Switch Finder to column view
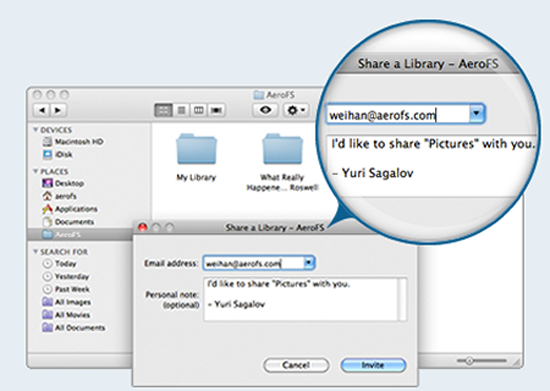Screen dimensions: 550x391 click(199, 110)
